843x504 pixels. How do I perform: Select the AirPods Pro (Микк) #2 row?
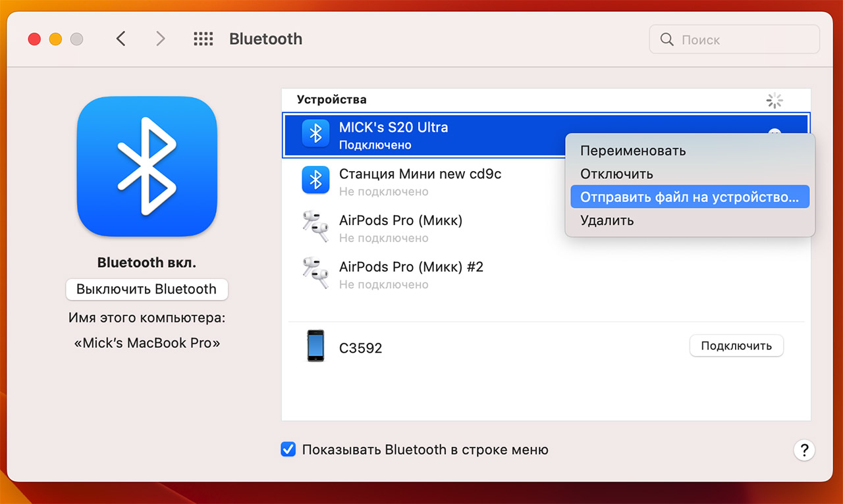(421, 274)
